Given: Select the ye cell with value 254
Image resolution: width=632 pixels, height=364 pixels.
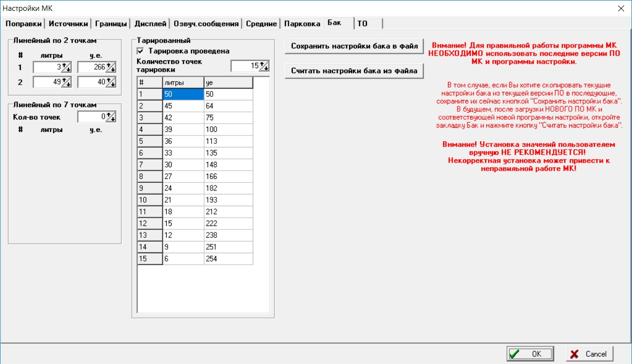Looking at the screenshot, I should [228, 259].
